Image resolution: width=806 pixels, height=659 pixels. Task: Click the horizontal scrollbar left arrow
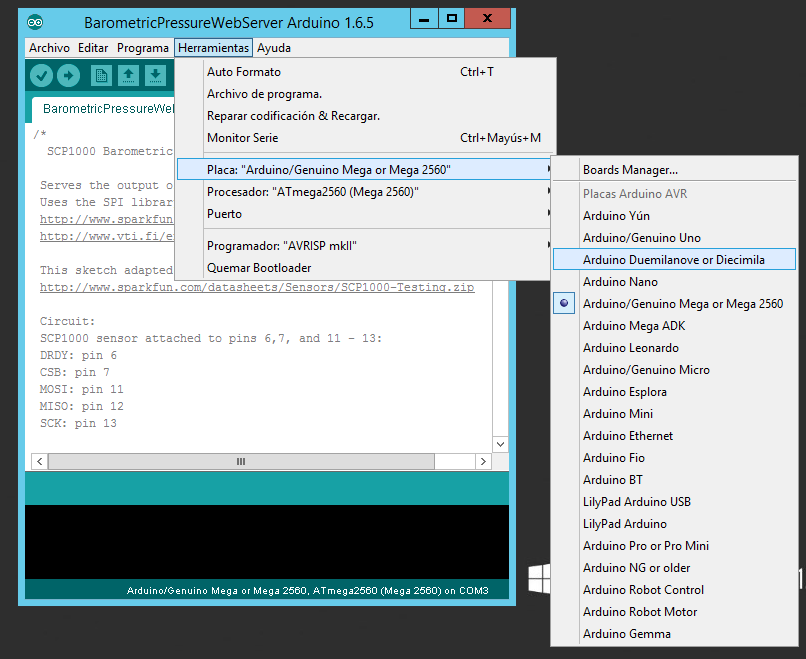40,461
